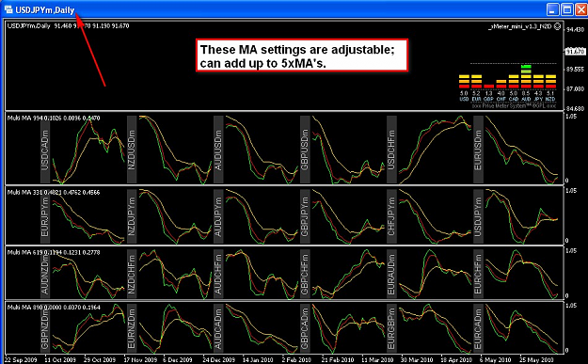
Task: Select the AUDNZDm pair label
Action: pos(45,274)
